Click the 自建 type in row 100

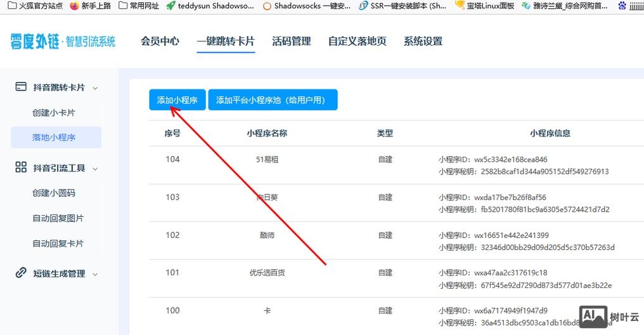(x=385, y=311)
